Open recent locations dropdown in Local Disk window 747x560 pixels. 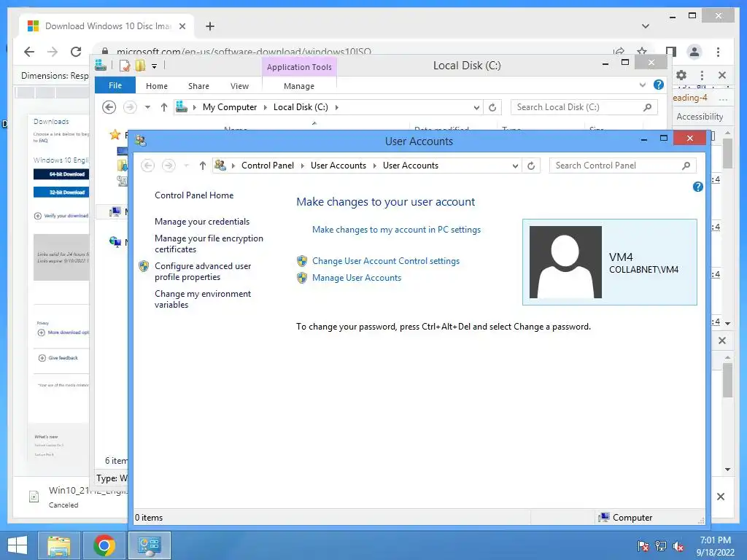[147, 108]
